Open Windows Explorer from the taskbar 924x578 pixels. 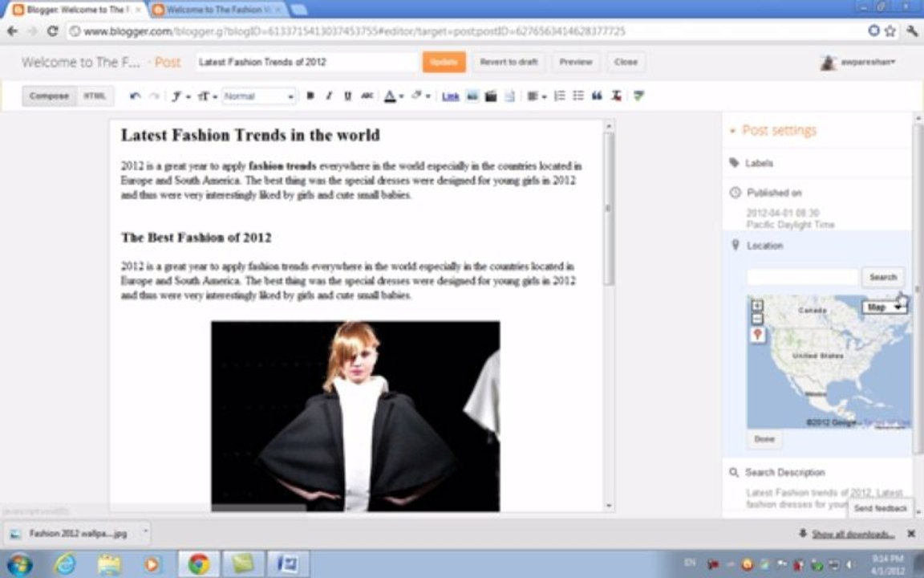(109, 564)
